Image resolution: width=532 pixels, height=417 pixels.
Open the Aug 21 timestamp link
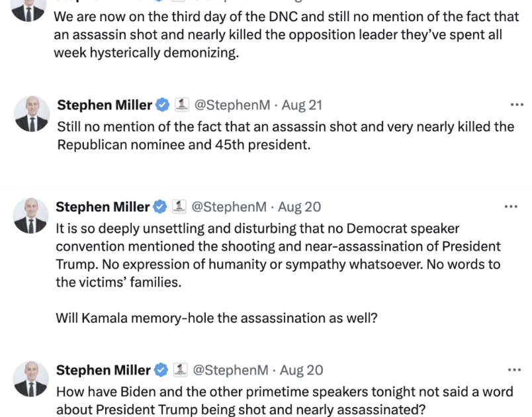[x=302, y=105]
